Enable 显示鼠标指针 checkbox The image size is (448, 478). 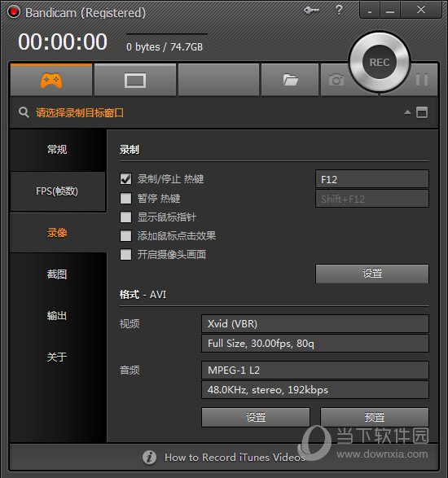tap(126, 217)
